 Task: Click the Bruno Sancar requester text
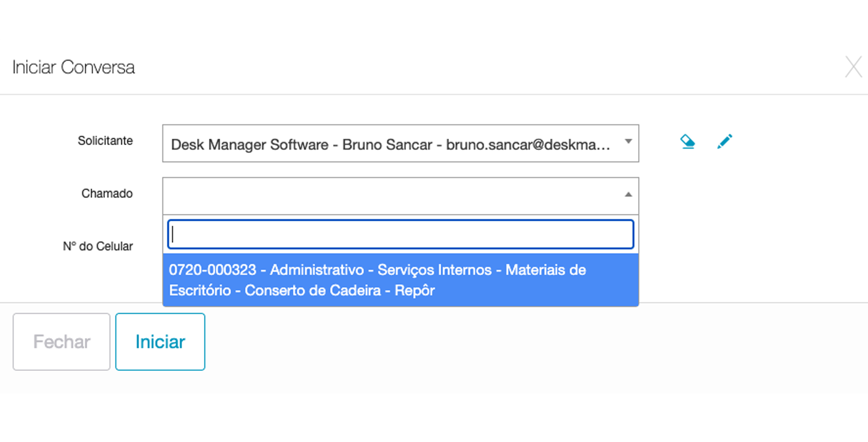pyautogui.click(x=387, y=145)
